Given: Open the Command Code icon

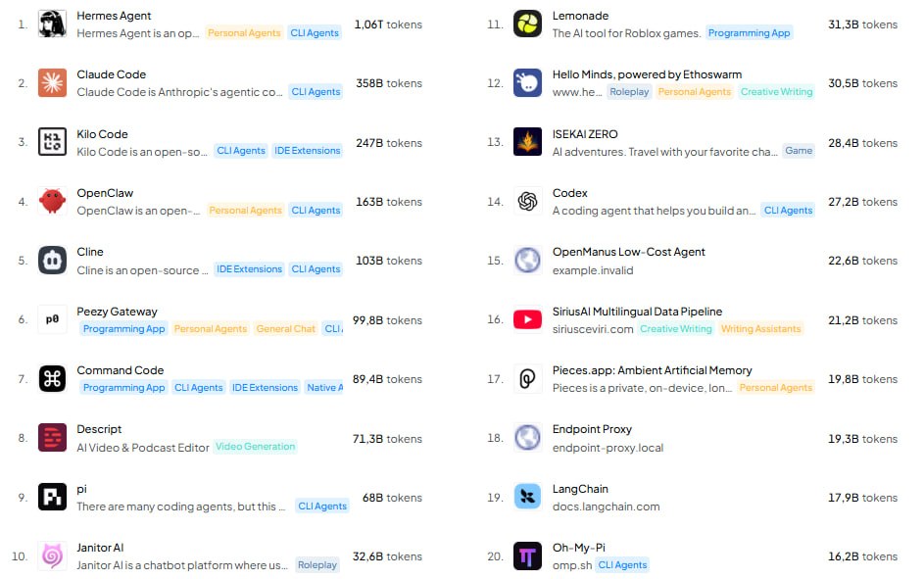Looking at the screenshot, I should [x=53, y=379].
